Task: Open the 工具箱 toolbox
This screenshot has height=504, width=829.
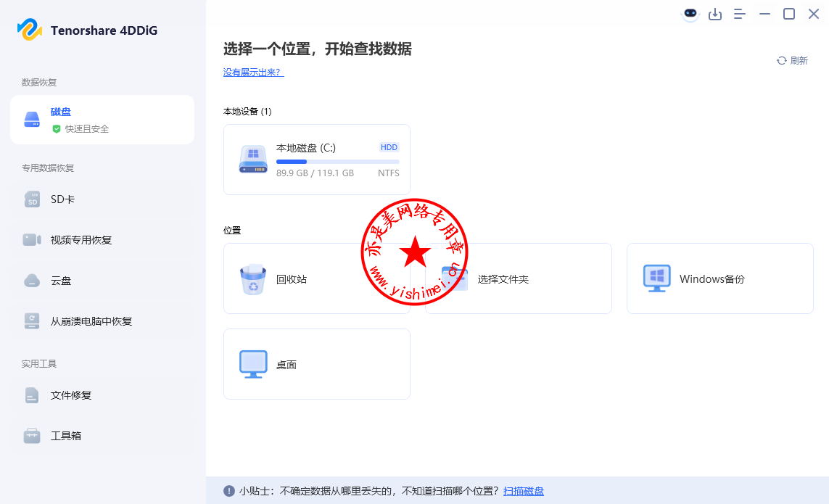Action: tap(102, 436)
